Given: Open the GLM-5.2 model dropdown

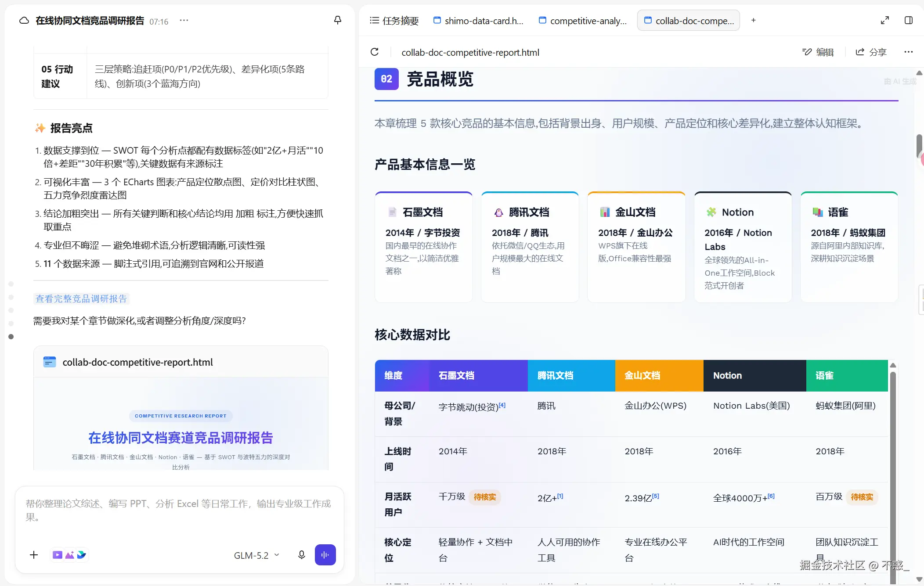Looking at the screenshot, I should (x=256, y=555).
